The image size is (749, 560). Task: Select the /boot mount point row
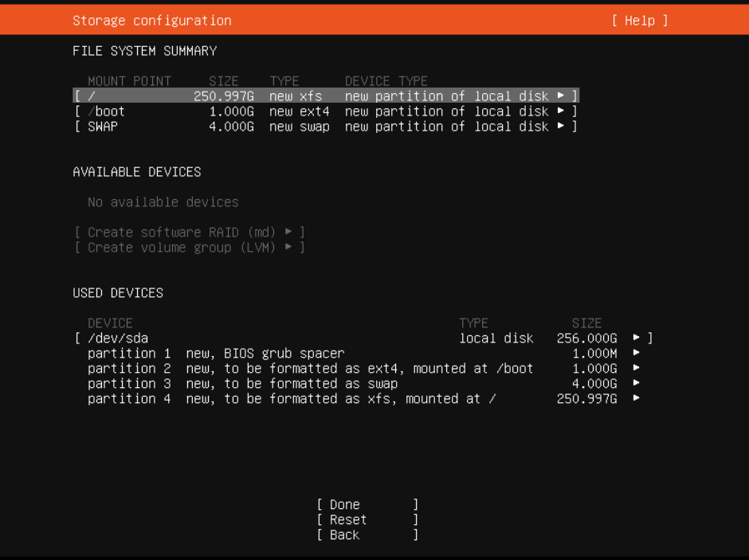coord(326,112)
